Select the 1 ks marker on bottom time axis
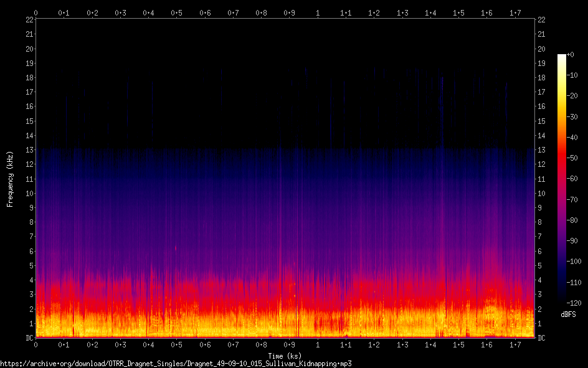 pyautogui.click(x=318, y=345)
